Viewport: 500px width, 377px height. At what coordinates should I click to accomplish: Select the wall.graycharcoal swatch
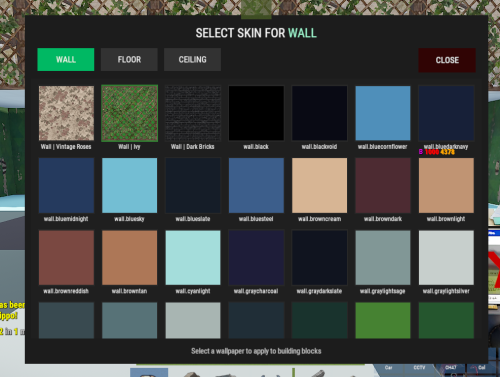point(256,258)
